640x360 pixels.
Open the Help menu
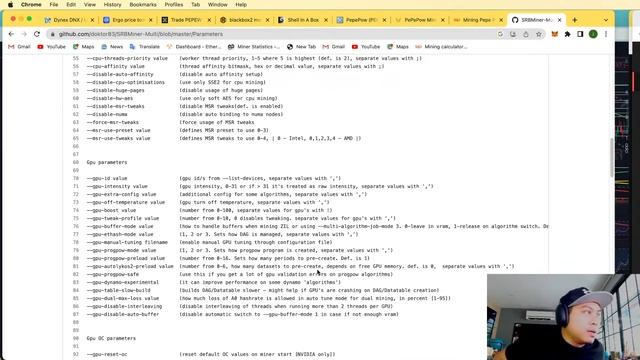(241, 4)
